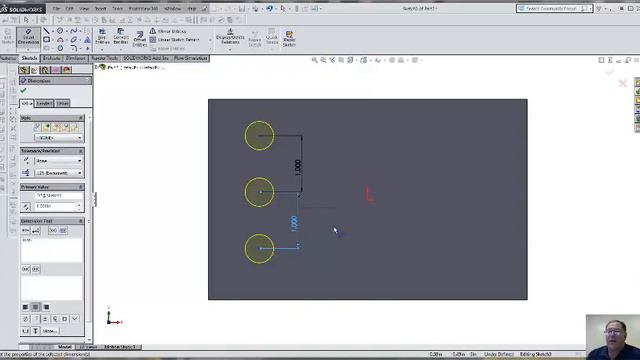Collapse the Tolerance/Precision section
Viewport: 640px width, 360px height.
coord(80,151)
